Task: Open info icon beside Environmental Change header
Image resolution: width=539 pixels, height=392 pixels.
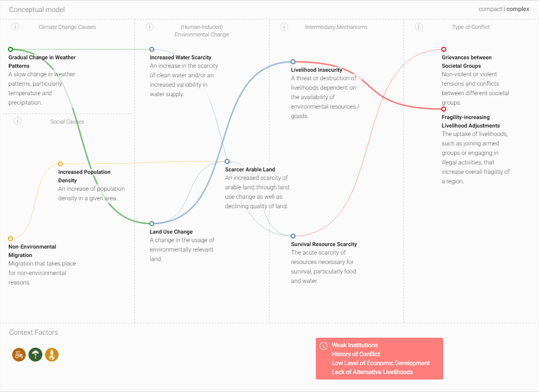Action: coord(150,27)
